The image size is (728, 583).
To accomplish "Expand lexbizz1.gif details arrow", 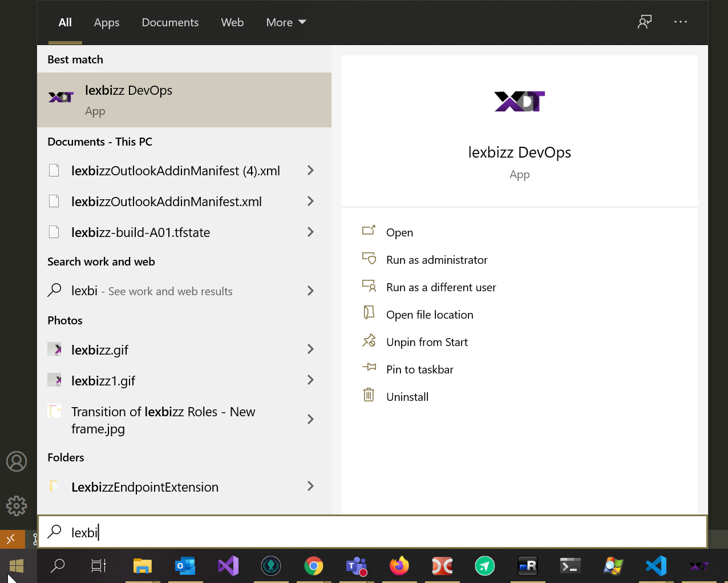I will point(310,380).
